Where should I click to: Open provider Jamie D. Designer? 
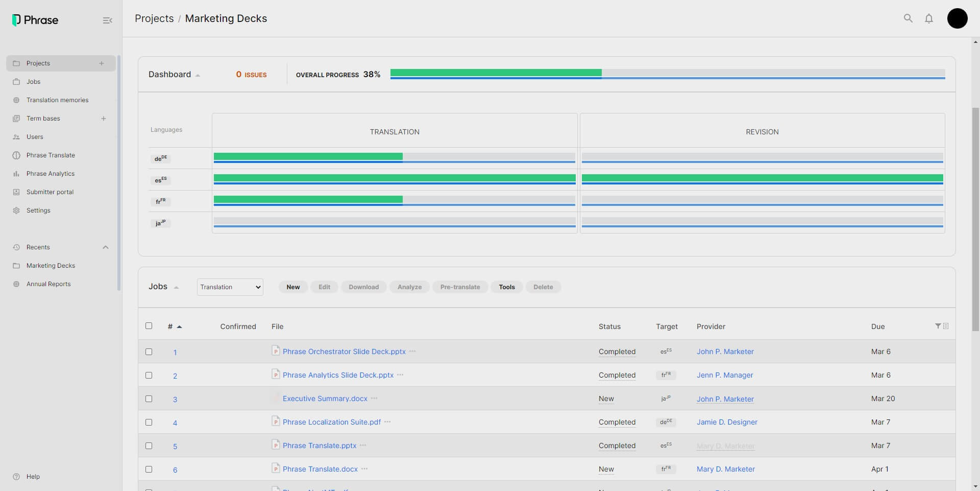click(x=727, y=422)
